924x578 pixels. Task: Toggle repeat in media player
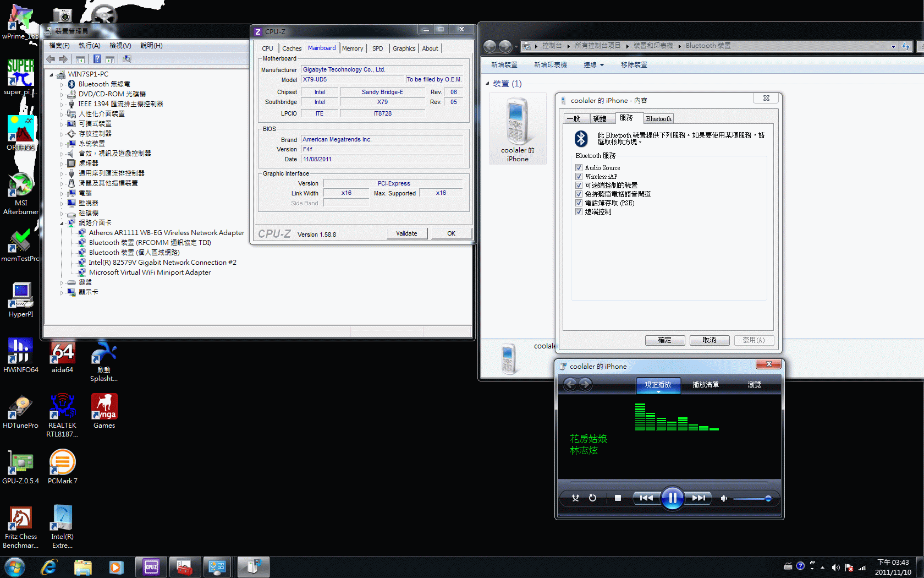pyautogui.click(x=592, y=498)
